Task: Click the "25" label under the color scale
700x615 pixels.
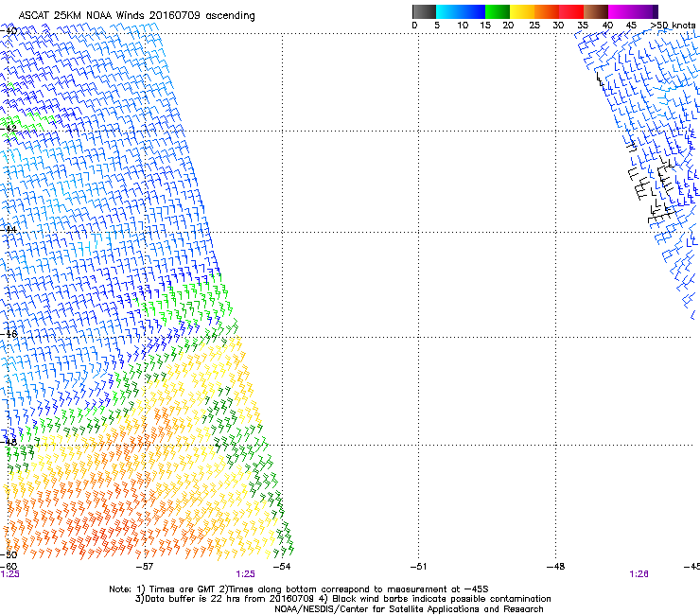Action: point(534,26)
